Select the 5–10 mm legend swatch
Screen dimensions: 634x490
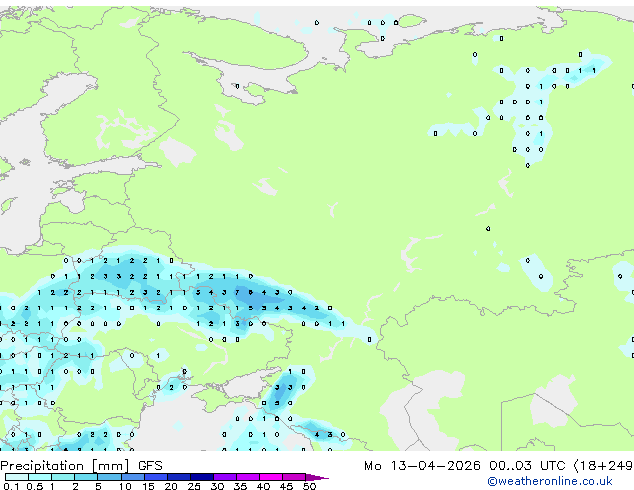click(x=109, y=477)
